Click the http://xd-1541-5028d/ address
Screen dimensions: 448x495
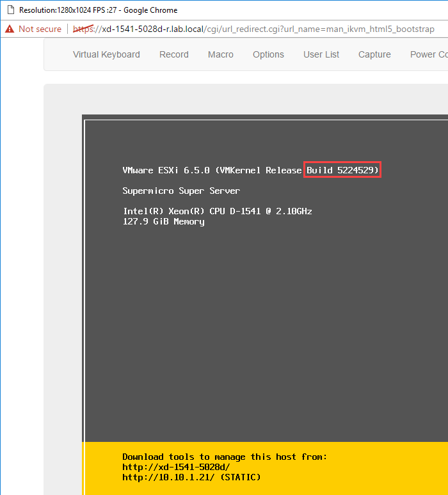(x=176, y=467)
